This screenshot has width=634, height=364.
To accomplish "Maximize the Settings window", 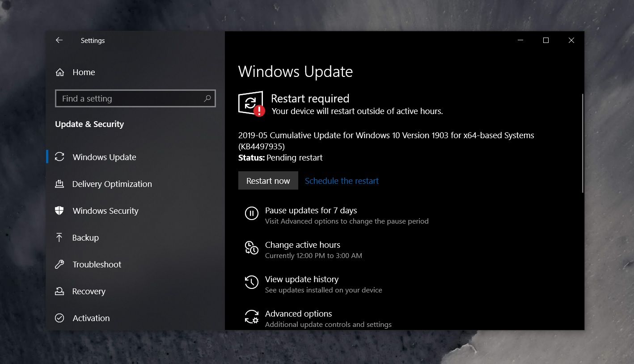I will point(546,40).
